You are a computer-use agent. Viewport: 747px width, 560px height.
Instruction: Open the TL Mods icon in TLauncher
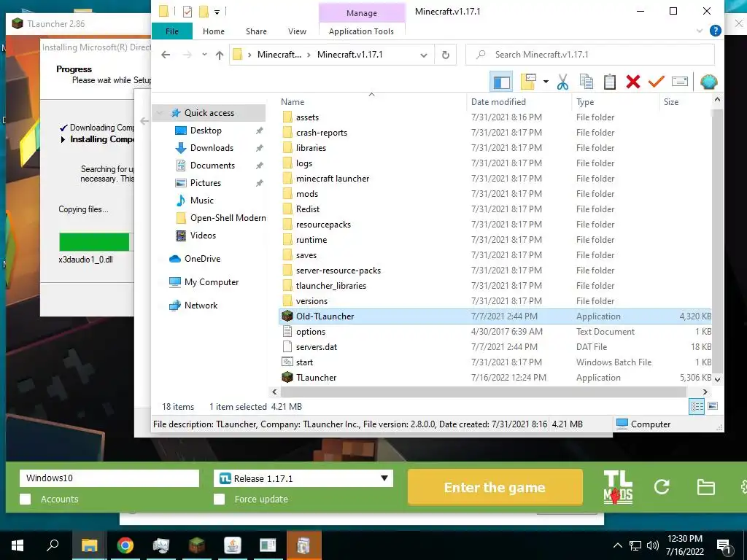click(x=618, y=487)
